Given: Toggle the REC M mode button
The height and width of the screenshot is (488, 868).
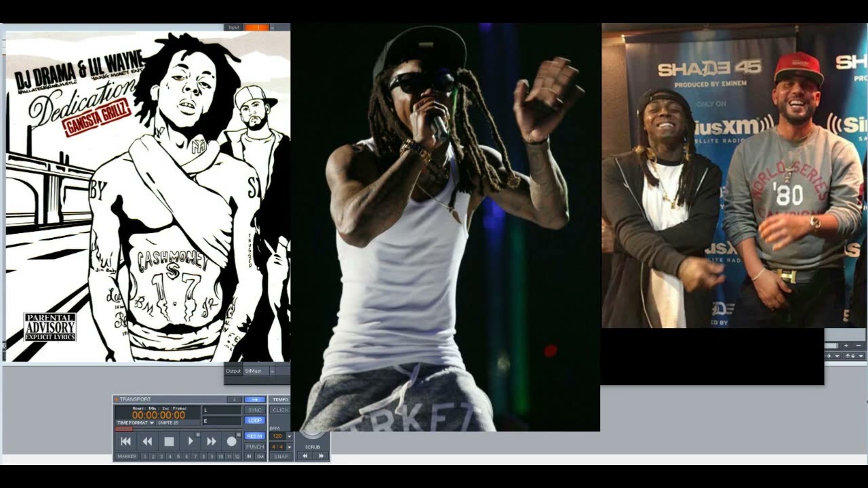Looking at the screenshot, I should click(255, 436).
